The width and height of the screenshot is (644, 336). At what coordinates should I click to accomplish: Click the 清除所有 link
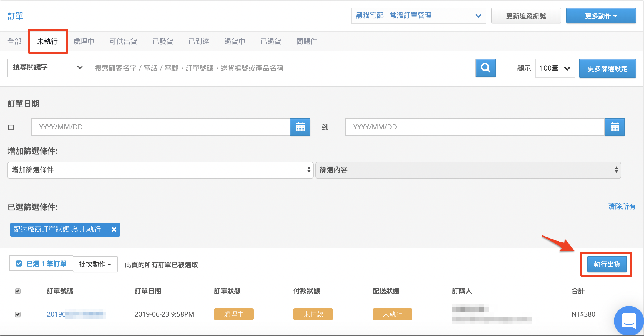pos(622,206)
